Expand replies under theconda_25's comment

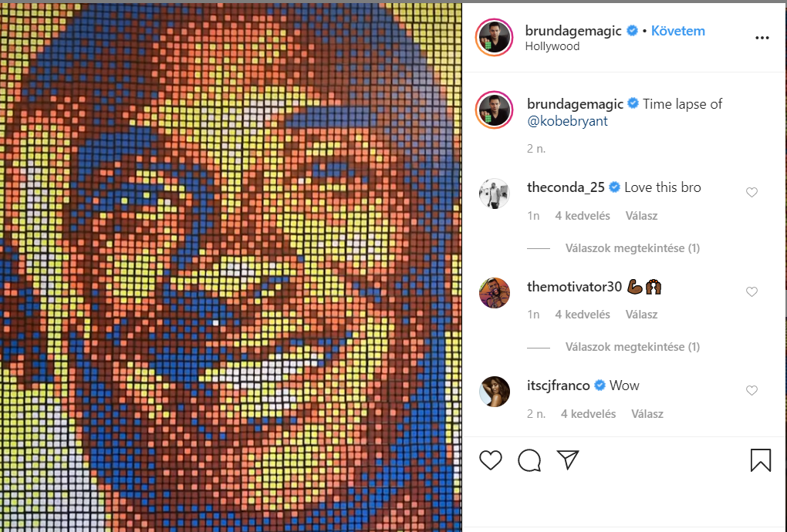(x=632, y=247)
